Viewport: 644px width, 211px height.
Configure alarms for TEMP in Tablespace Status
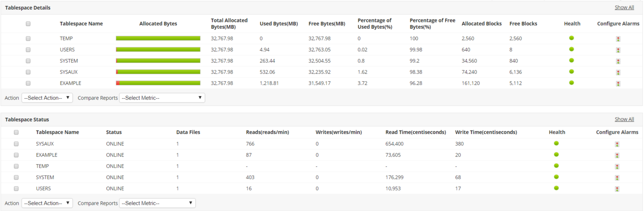pos(617,167)
